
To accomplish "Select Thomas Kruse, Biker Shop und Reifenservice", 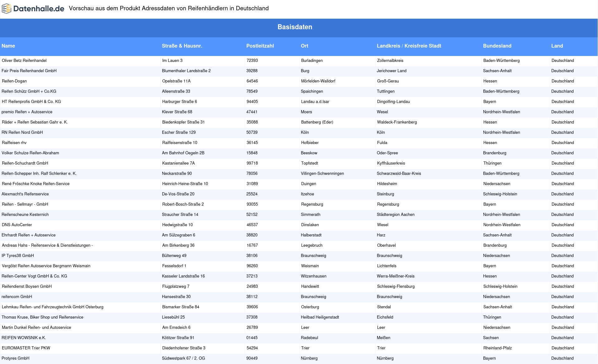I will [x=43, y=317].
